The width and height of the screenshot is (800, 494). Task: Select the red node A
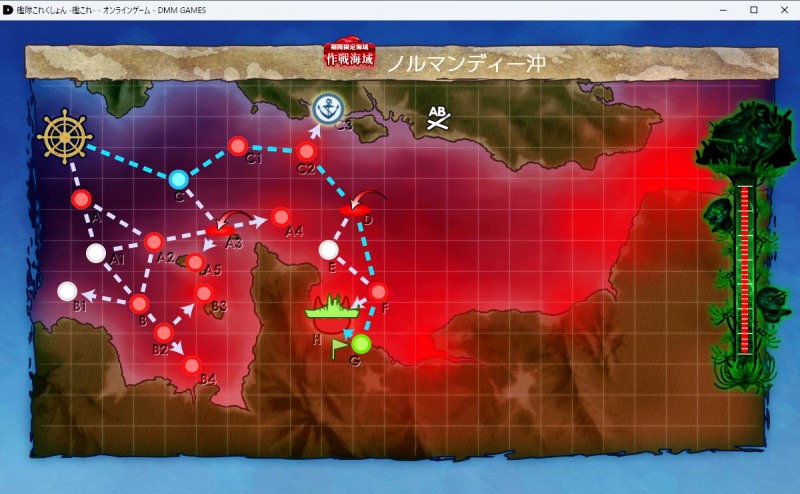(x=81, y=199)
